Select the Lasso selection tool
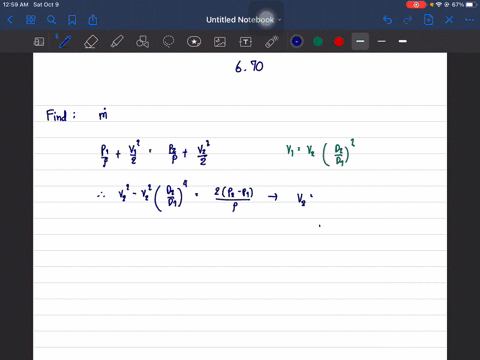 168,42
